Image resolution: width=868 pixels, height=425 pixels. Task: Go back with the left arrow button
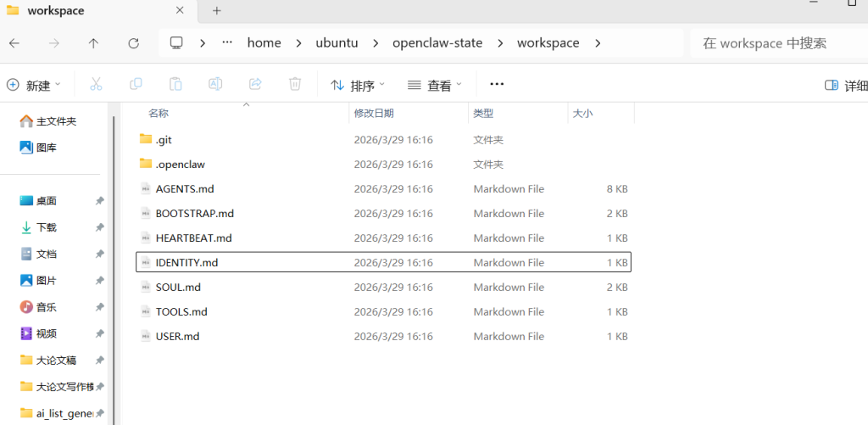pyautogui.click(x=14, y=43)
